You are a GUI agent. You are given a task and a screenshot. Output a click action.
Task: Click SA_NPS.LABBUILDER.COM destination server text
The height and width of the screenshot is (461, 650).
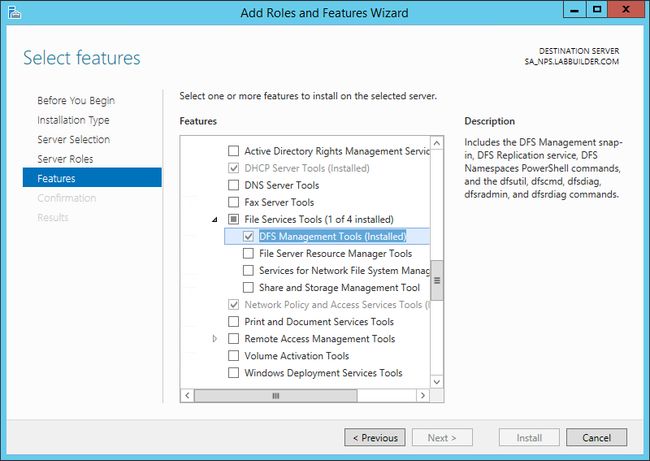(572, 62)
